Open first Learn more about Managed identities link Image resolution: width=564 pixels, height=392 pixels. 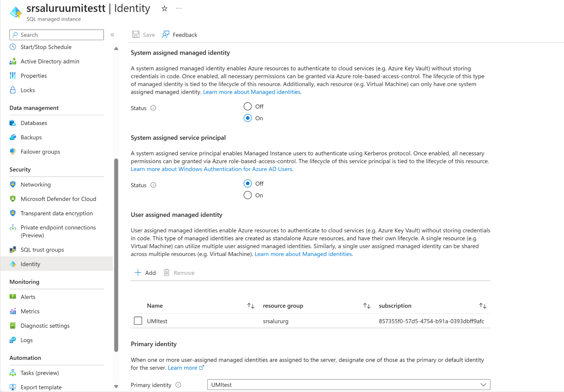tap(252, 92)
